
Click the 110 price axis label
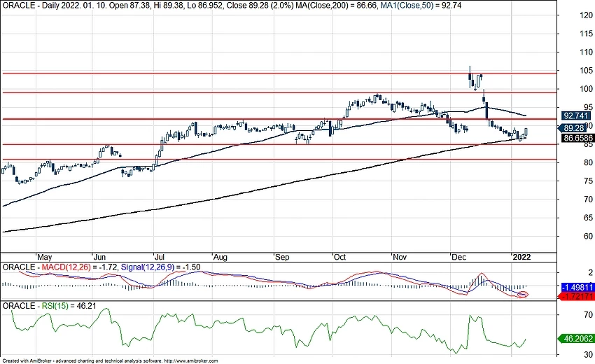pos(585,52)
